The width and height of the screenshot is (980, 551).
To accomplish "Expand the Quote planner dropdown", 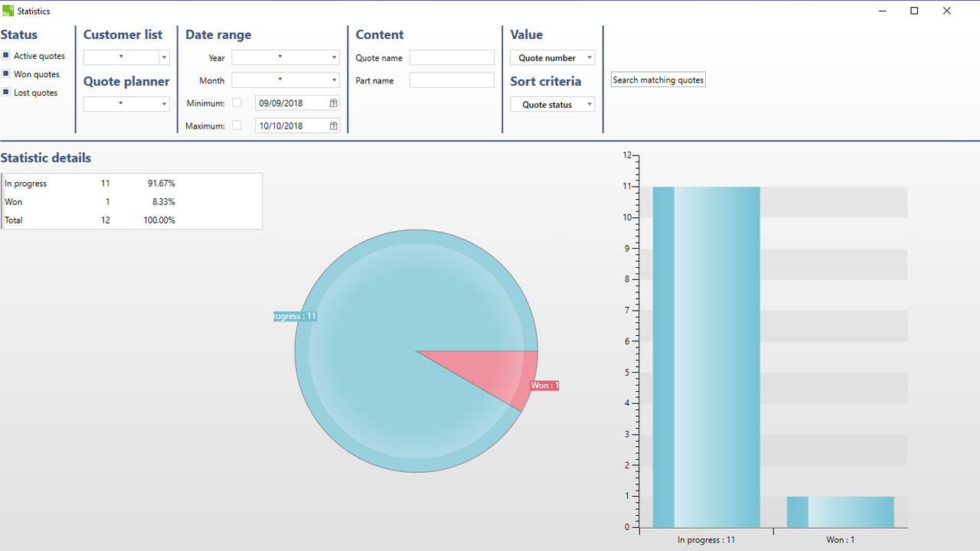I will point(164,104).
